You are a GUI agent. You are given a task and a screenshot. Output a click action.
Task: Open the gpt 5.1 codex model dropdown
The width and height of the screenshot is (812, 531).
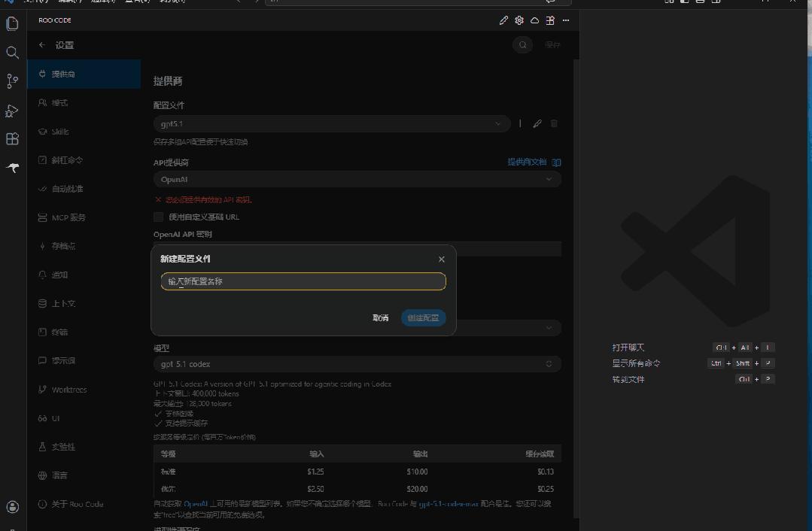click(x=357, y=364)
